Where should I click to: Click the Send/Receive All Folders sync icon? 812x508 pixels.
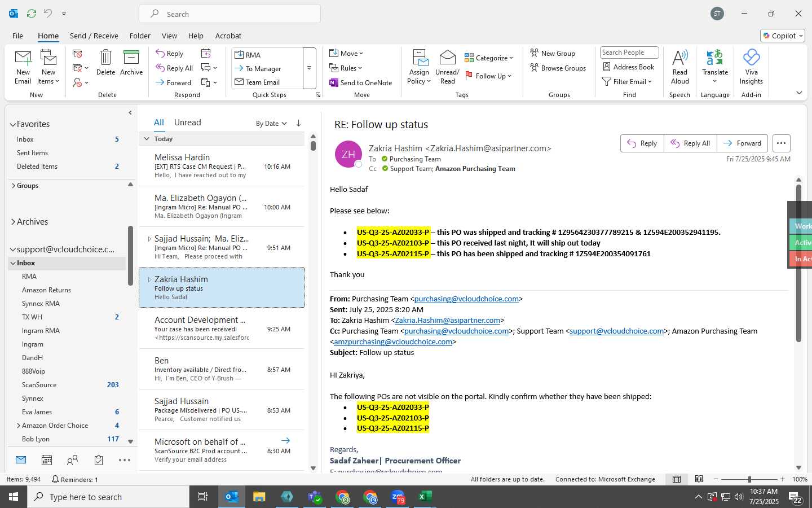coord(32,13)
